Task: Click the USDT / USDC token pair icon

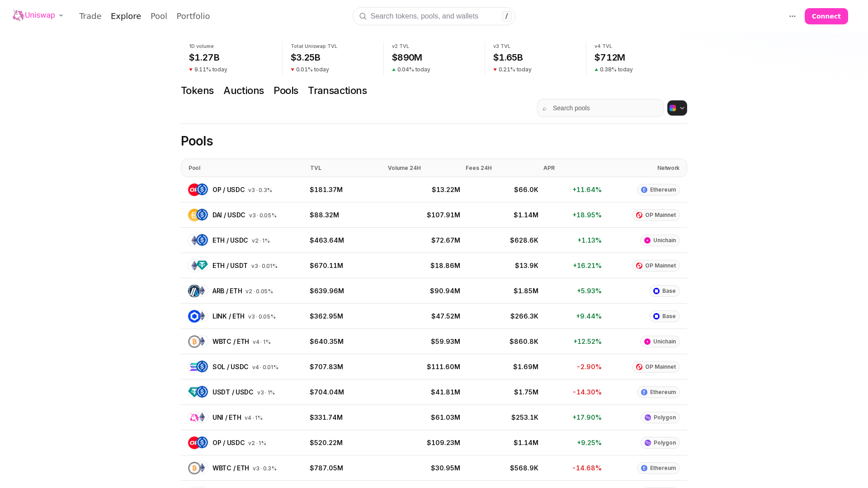Action: [x=198, y=392]
